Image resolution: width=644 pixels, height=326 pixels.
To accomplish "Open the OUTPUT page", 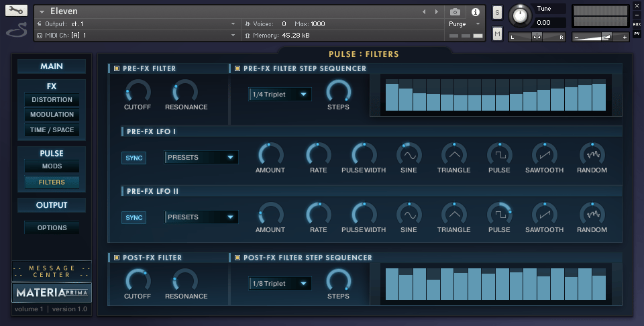I will click(52, 205).
